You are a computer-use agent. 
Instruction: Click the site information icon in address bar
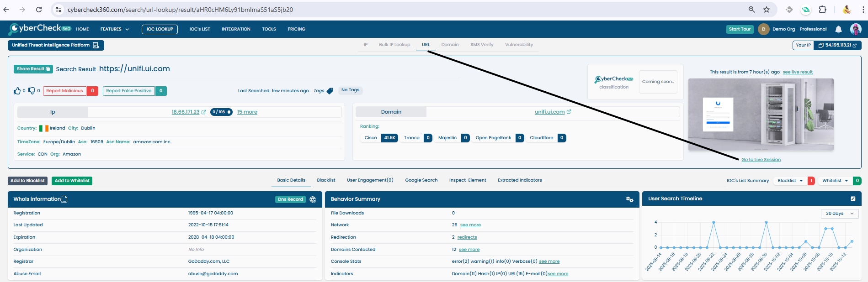[x=58, y=10]
